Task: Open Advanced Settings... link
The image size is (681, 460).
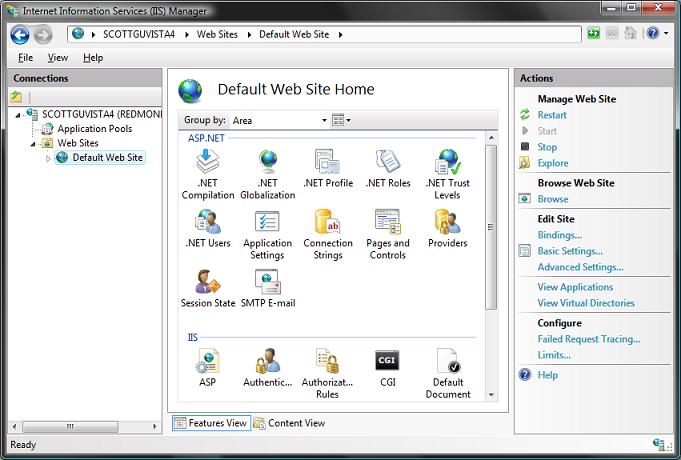Action: [x=580, y=267]
